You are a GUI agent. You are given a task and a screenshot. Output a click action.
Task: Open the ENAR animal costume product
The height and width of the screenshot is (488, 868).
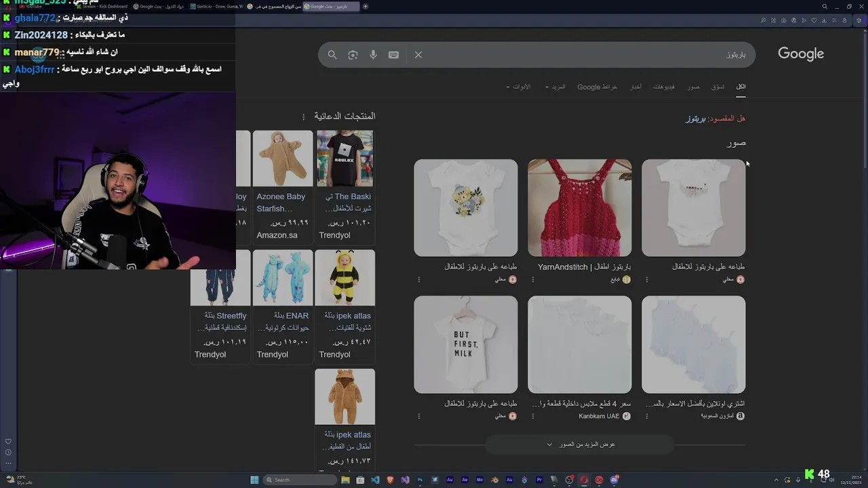click(283, 322)
